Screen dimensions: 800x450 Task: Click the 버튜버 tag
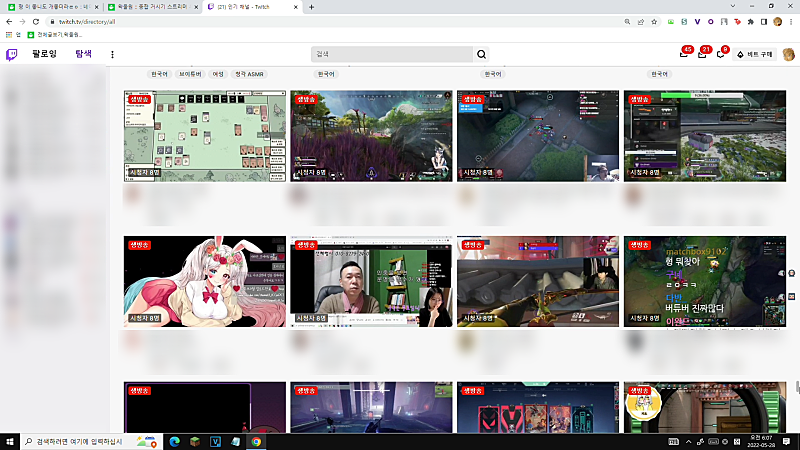[x=190, y=74]
